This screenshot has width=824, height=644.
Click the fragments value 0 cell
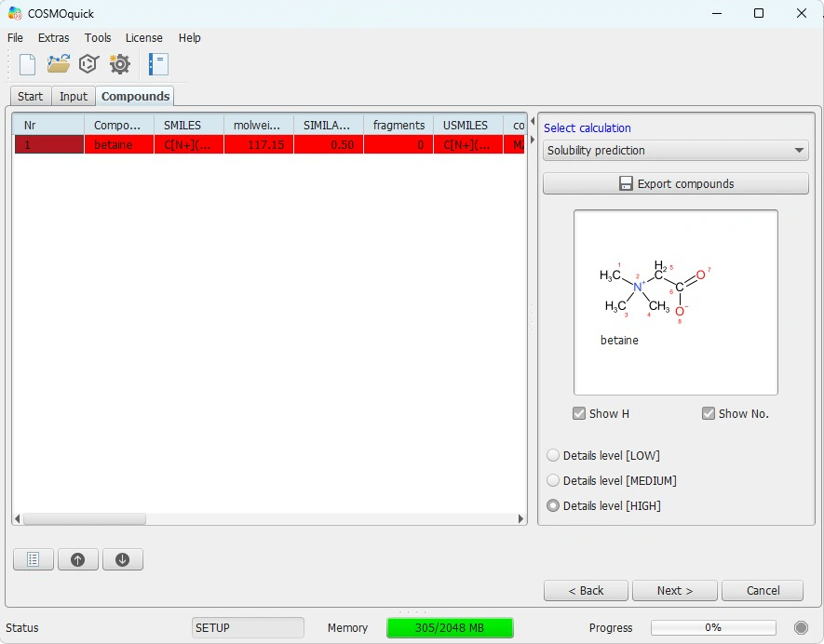pyautogui.click(x=398, y=144)
